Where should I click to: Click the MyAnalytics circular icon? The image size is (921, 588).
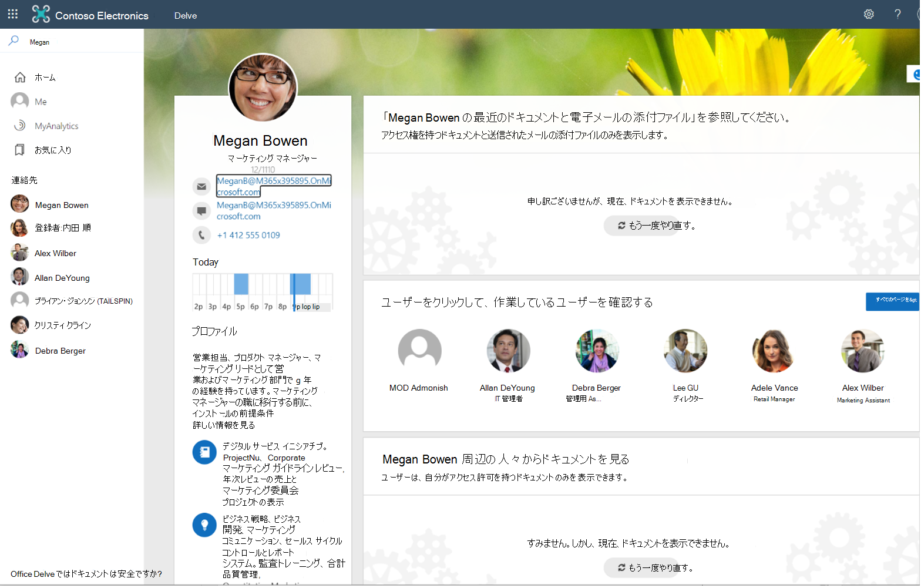coord(20,126)
